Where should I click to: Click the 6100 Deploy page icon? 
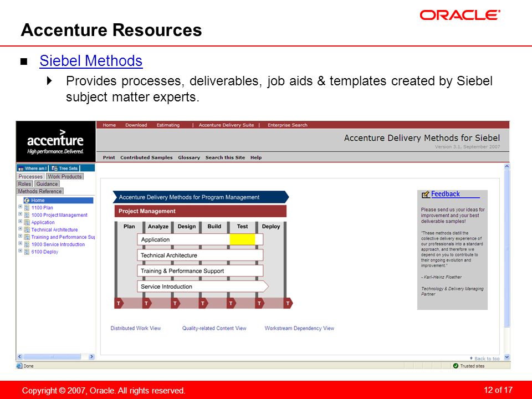(27, 252)
